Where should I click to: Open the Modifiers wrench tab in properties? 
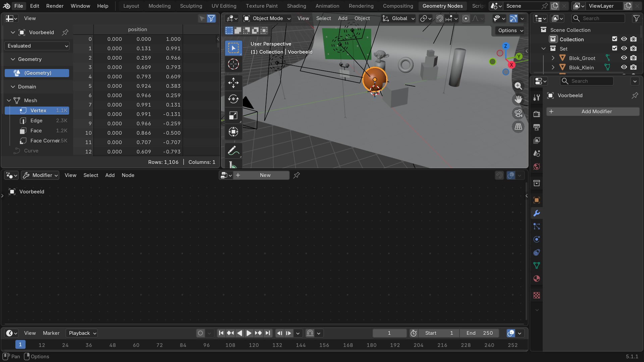pyautogui.click(x=537, y=213)
